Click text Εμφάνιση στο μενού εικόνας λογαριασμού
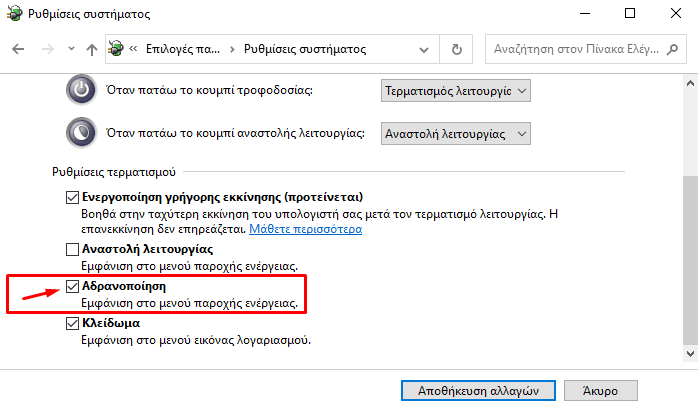The image size is (698, 410). (x=196, y=340)
